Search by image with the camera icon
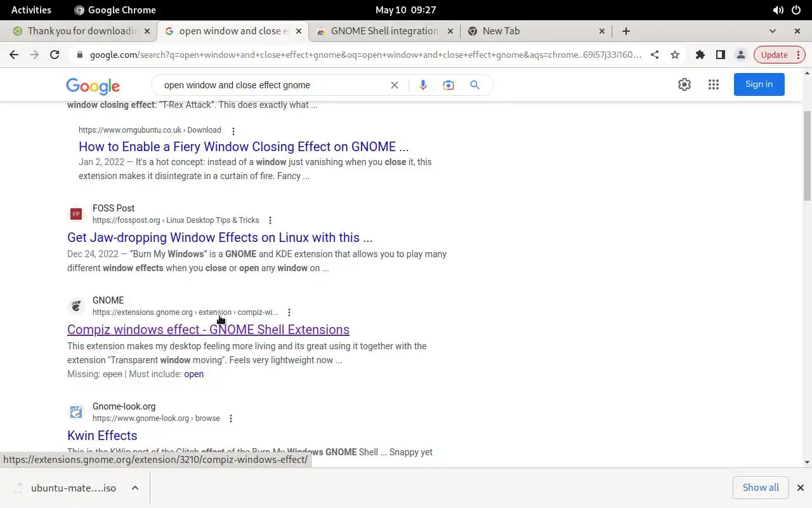The width and height of the screenshot is (812, 508). 449,85
